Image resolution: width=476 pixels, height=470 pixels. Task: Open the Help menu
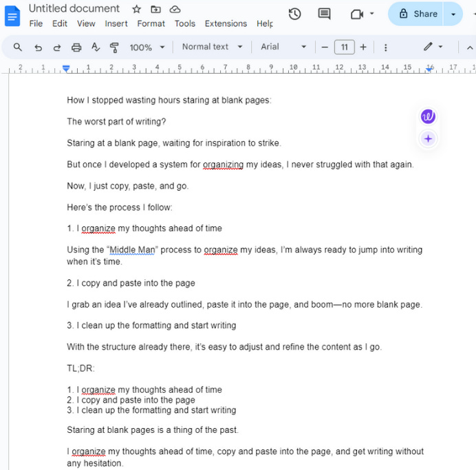point(264,23)
